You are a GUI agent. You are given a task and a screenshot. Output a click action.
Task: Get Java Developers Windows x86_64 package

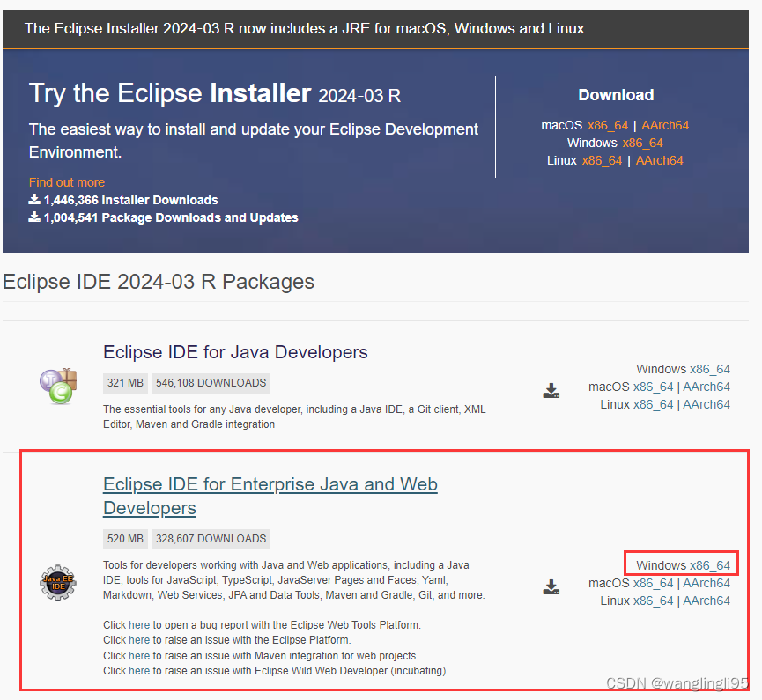point(709,369)
